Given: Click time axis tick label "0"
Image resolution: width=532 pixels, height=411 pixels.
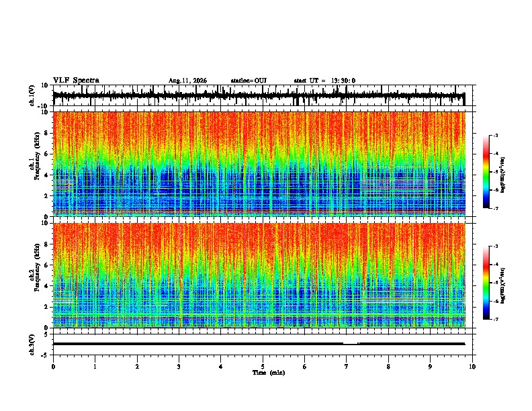Looking at the screenshot, I should point(53,367).
